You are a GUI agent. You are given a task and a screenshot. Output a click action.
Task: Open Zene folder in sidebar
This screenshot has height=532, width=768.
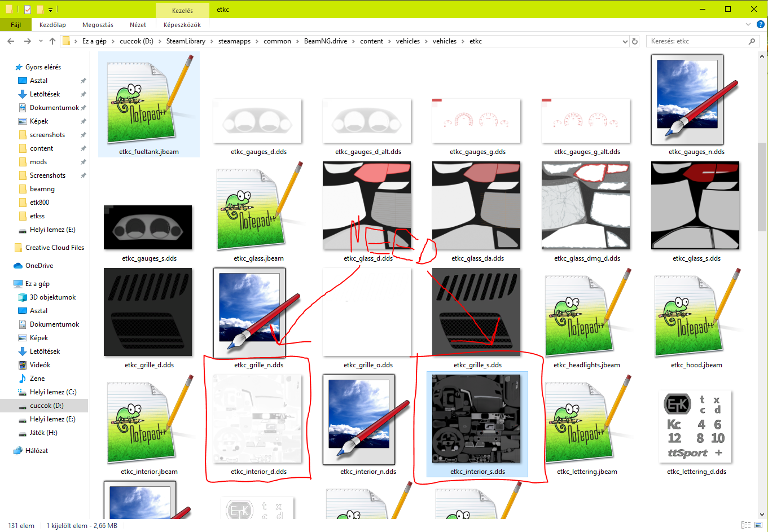pos(37,379)
